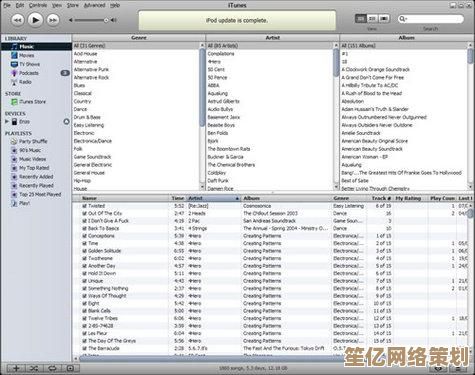This screenshot has width=475, height=375.
Task: Uncheck the Blank Cells checkbox
Action: 85,311
